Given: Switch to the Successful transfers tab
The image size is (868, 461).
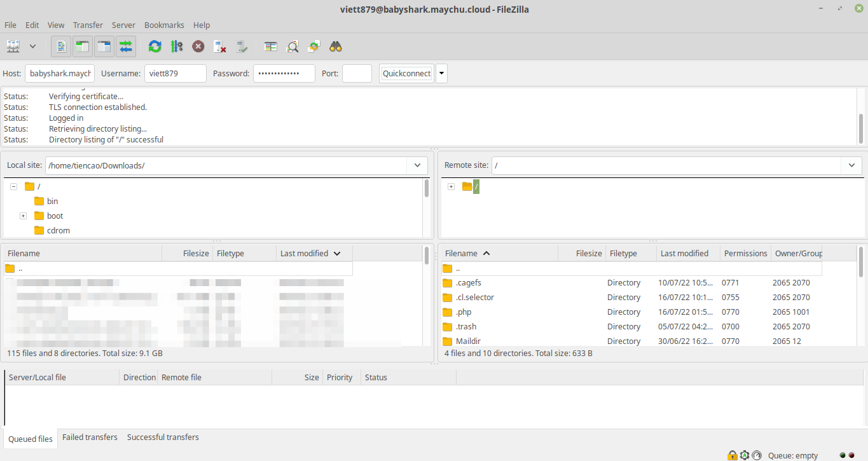Looking at the screenshot, I should tap(163, 437).
